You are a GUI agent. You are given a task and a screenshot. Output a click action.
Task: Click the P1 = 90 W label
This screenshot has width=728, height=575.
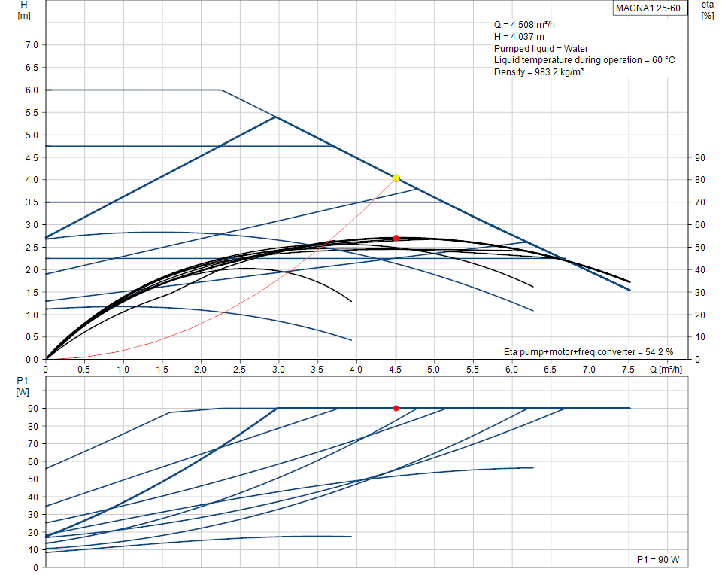pyautogui.click(x=658, y=560)
